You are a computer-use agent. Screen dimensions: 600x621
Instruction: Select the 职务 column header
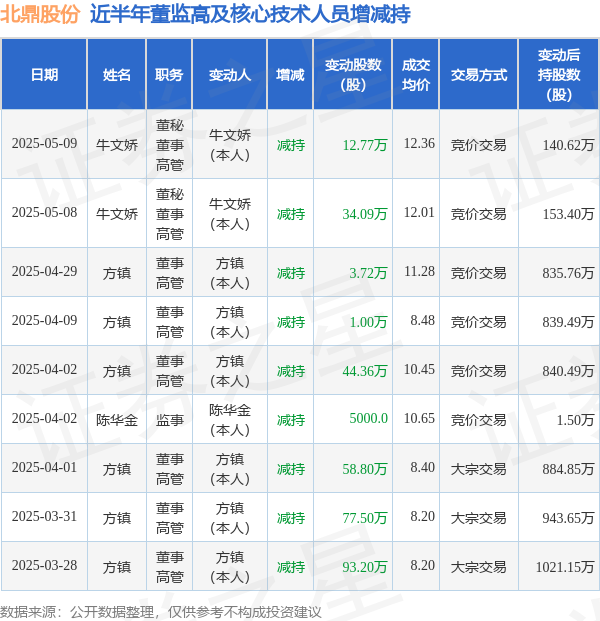tap(169, 75)
